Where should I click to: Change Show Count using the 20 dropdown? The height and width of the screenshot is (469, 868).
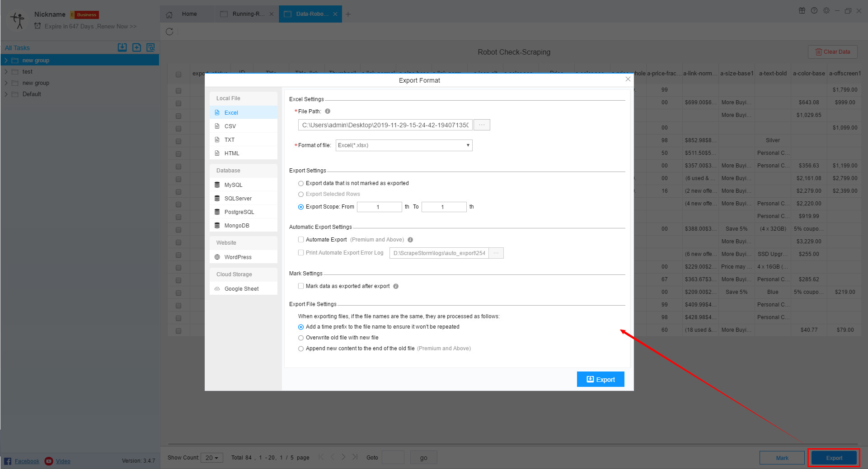(212, 457)
